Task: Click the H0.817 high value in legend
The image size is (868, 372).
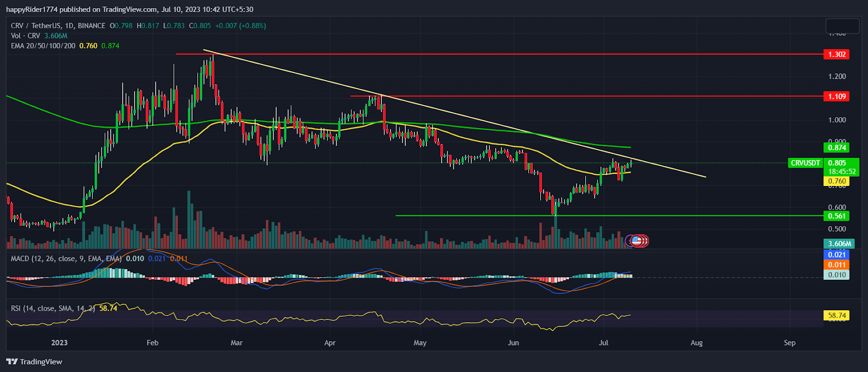Action: [x=148, y=25]
